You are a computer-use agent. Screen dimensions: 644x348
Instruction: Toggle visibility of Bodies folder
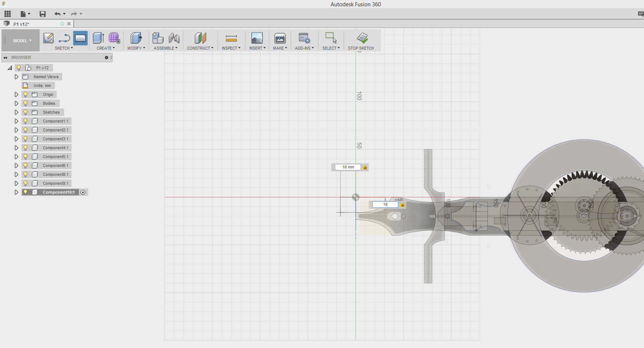(26, 103)
